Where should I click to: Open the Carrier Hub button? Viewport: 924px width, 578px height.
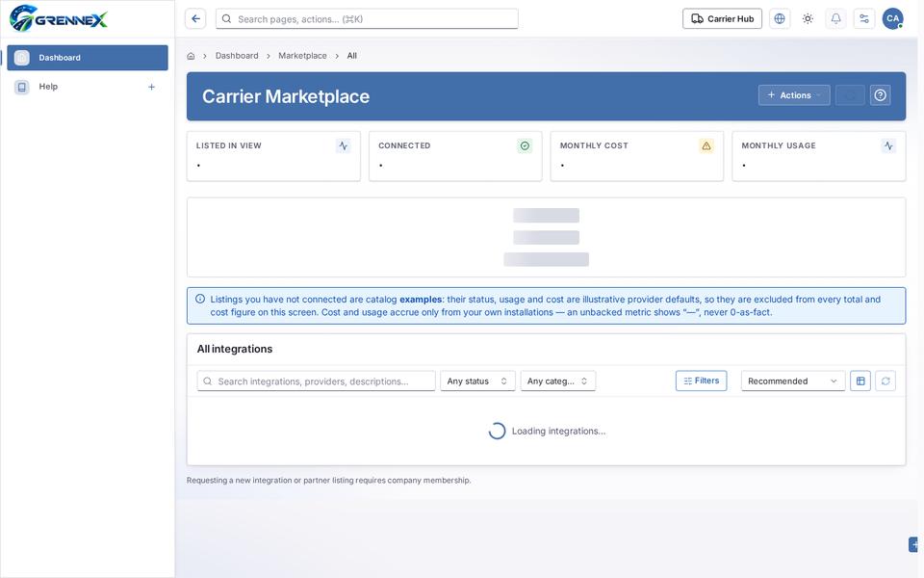tap(723, 19)
